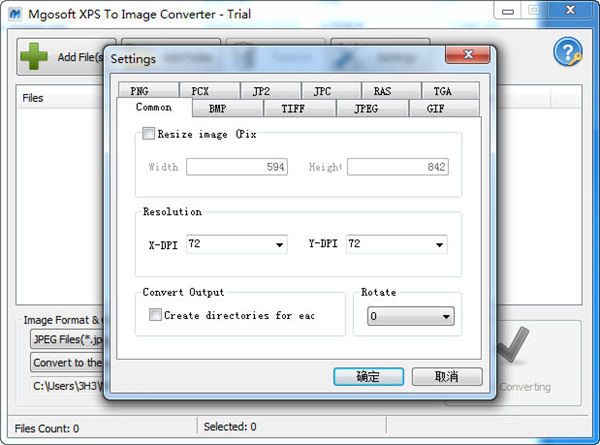Viewport: 600px width, 445px height.
Task: Open the JPEG Files image format dropdown
Action: point(67,339)
